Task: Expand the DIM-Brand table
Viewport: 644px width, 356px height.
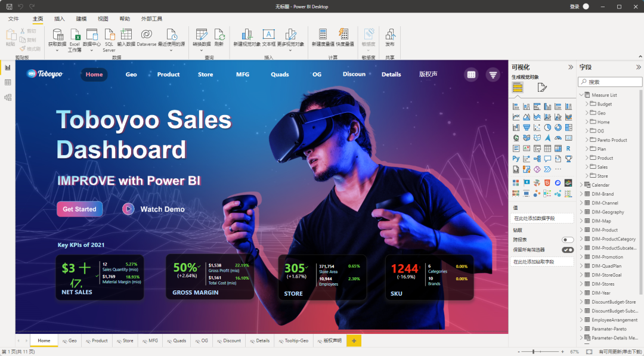Action: [x=581, y=194]
